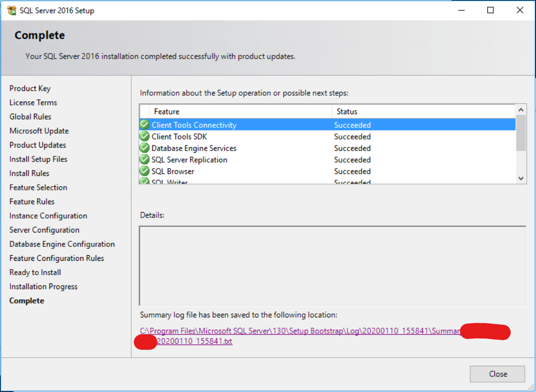Image resolution: width=536 pixels, height=392 pixels.
Task: Click the SQL Server Setup title bar icon
Action: 12,10
